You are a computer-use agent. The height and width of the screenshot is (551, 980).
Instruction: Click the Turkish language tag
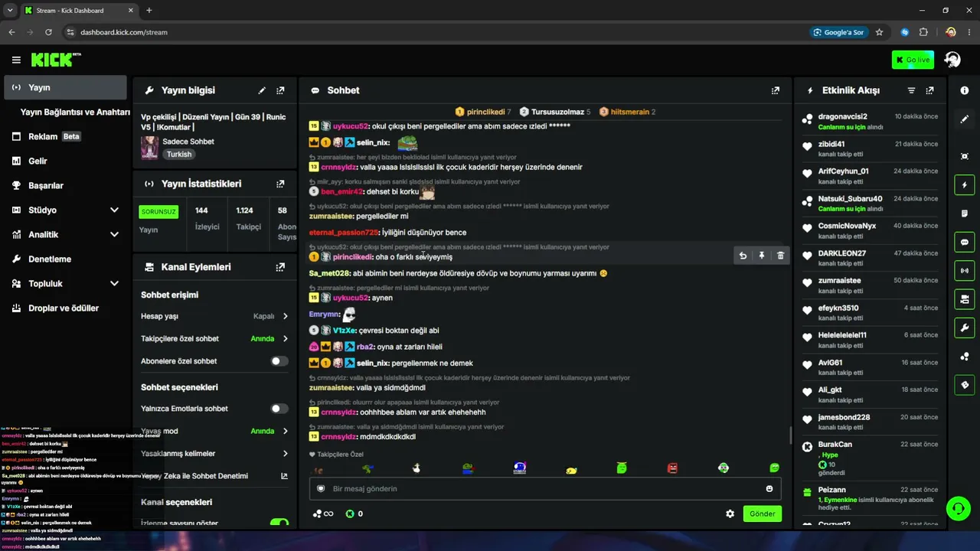(179, 154)
